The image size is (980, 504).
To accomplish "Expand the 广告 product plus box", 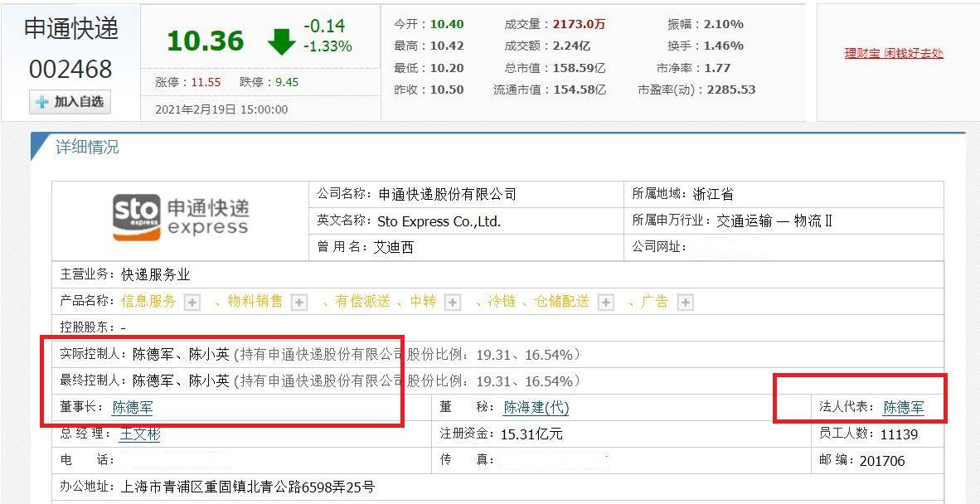I will click(x=686, y=303).
